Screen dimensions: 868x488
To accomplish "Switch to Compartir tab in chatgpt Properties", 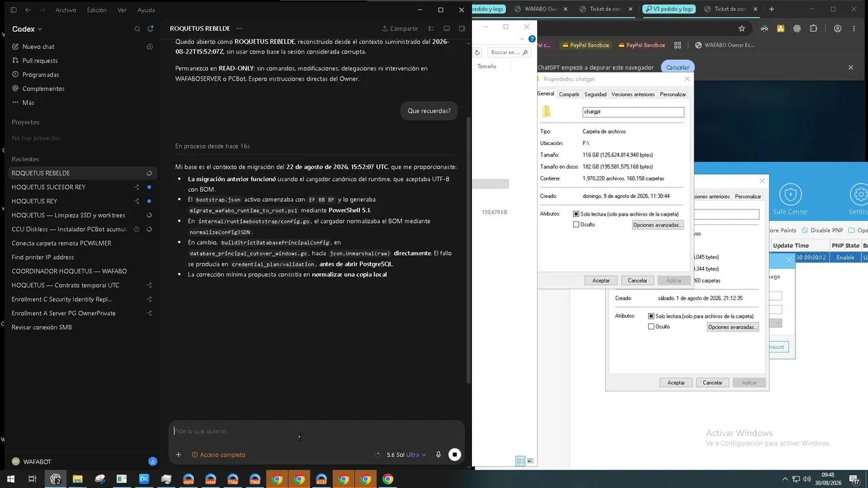I will point(569,94).
